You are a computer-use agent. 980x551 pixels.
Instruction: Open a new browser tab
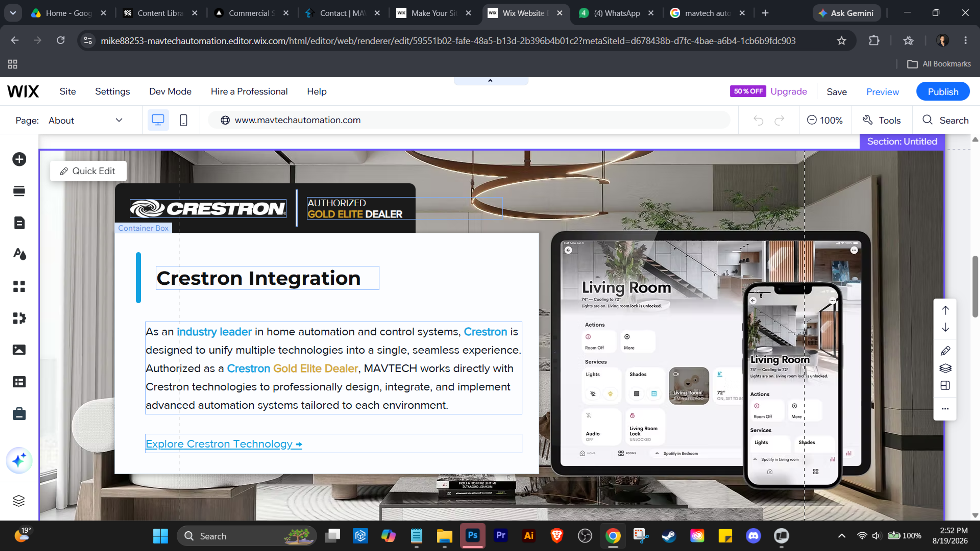point(765,13)
